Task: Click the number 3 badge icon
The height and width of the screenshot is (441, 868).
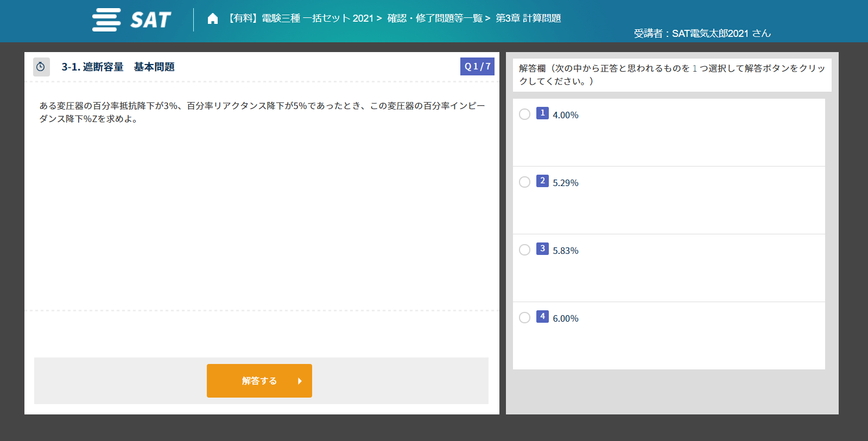Action: [542, 248]
